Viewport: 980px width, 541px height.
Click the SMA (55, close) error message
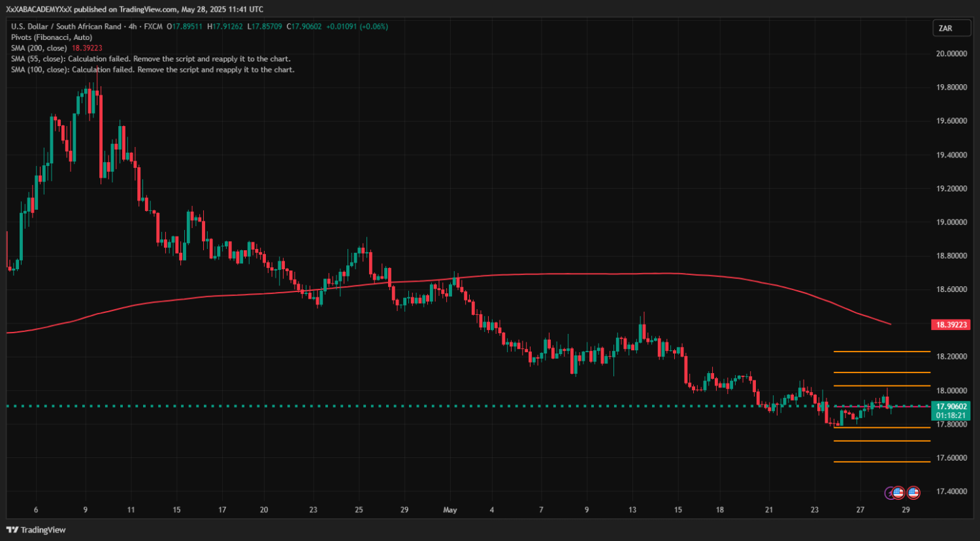pyautogui.click(x=150, y=59)
